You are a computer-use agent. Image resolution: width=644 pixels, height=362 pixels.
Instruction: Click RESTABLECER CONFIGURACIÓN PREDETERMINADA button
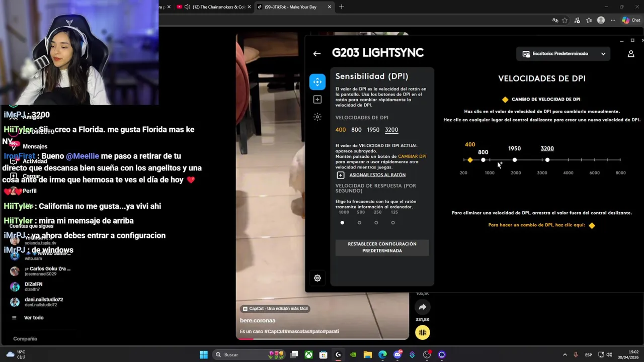(382, 247)
